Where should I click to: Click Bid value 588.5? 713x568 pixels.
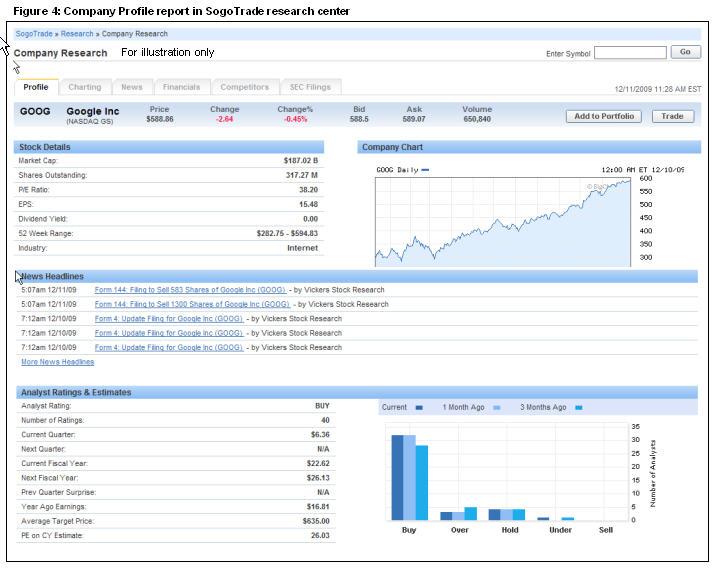click(359, 119)
